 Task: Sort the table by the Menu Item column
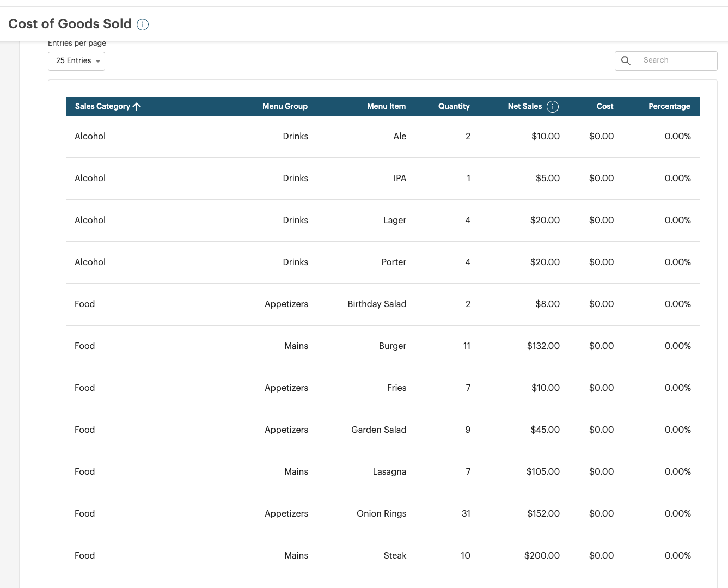pos(386,106)
